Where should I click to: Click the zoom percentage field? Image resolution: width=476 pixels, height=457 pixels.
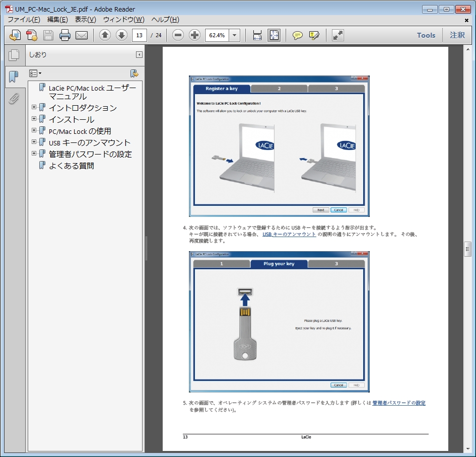(217, 35)
